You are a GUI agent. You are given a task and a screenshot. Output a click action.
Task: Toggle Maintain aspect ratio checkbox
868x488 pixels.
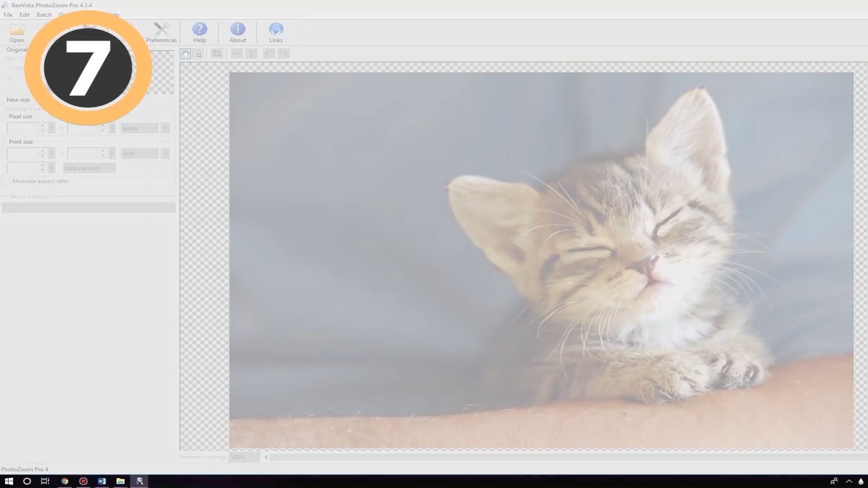(8, 181)
